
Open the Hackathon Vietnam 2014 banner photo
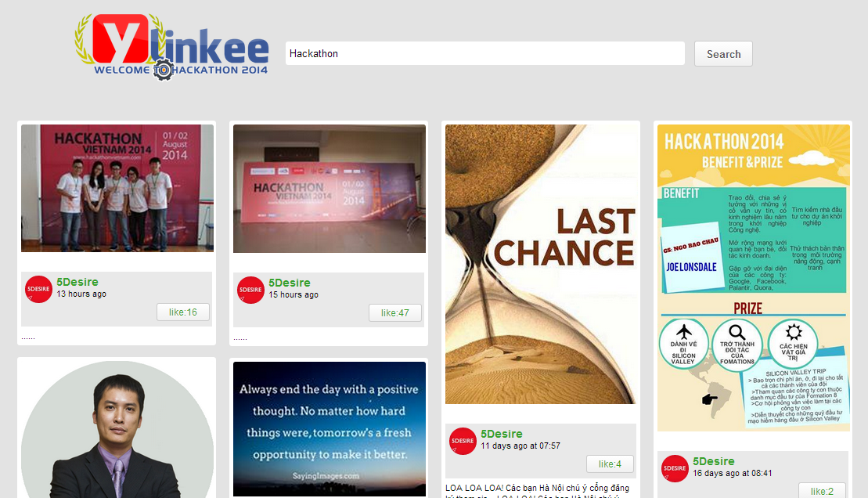pyautogui.click(x=330, y=189)
